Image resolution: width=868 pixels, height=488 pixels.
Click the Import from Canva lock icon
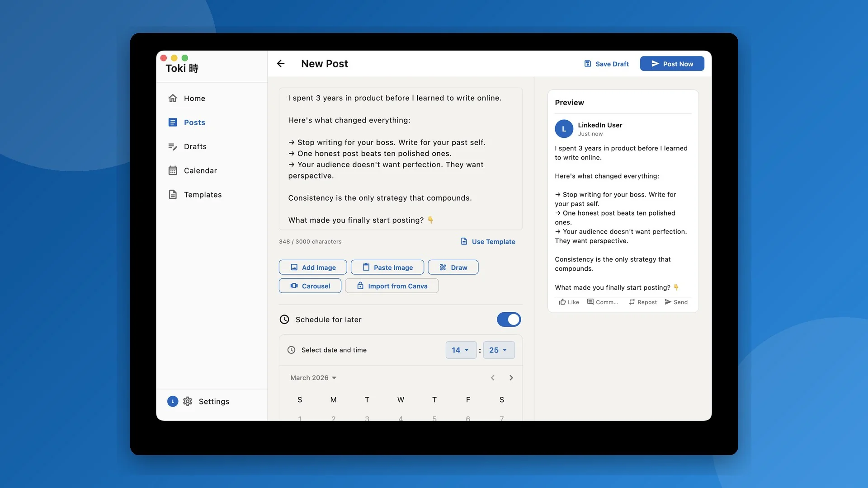(x=360, y=286)
